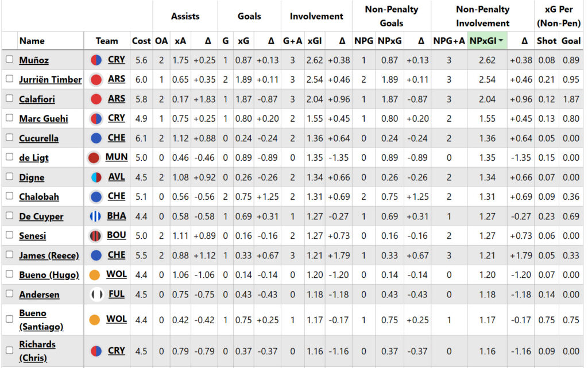
Task: Click the Arsenal badge in Calafiori's row
Action: (96, 99)
